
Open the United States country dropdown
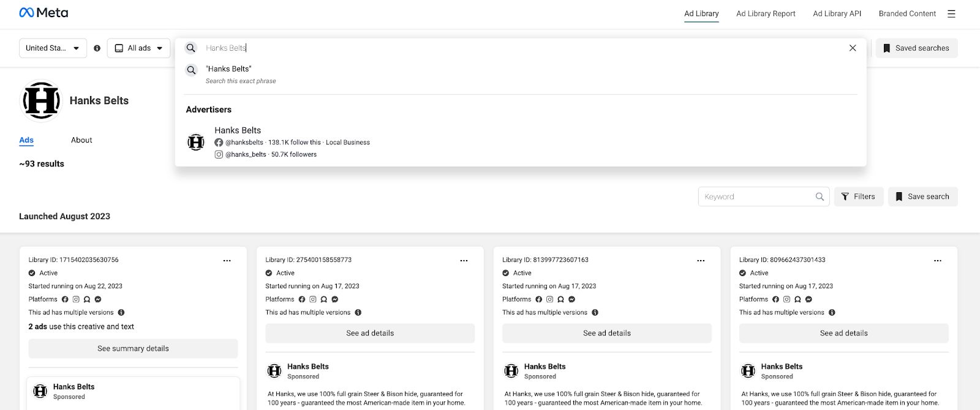tap(53, 48)
